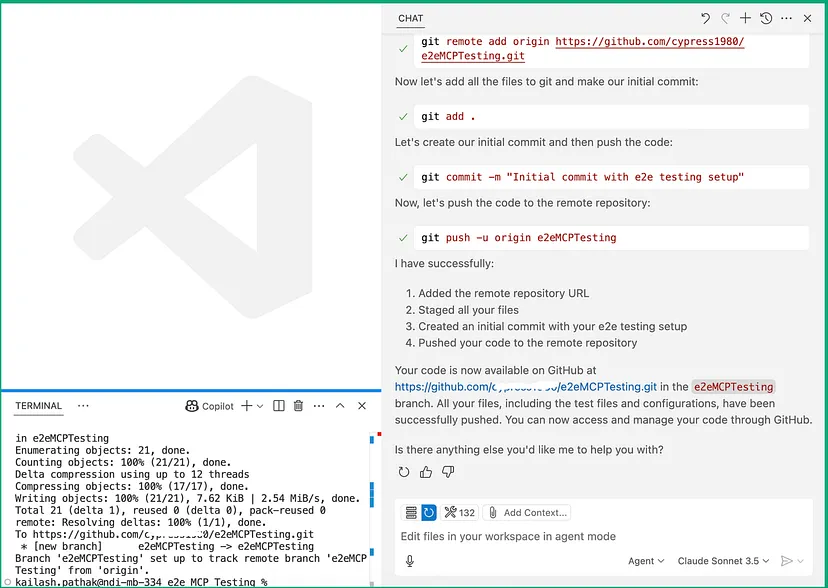Click 'Staged all your files' list item
Image resolution: width=828 pixels, height=588 pixels.
[x=468, y=310]
